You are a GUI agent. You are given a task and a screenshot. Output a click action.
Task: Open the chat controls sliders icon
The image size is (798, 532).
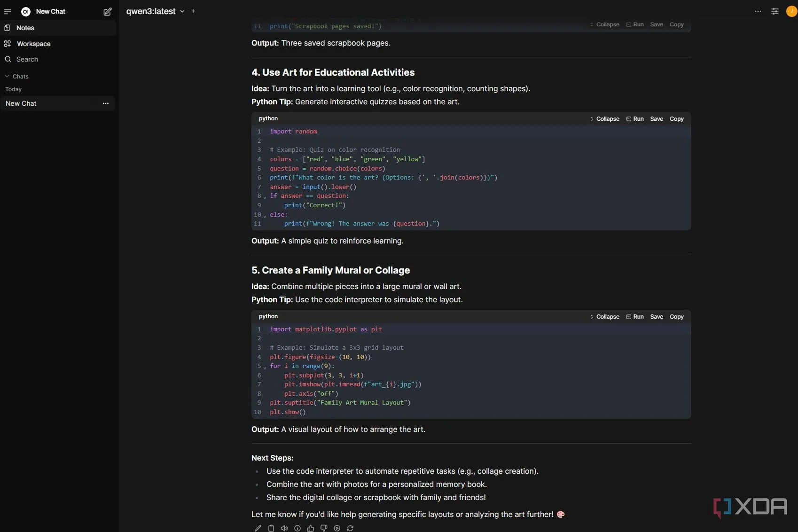[x=775, y=11]
